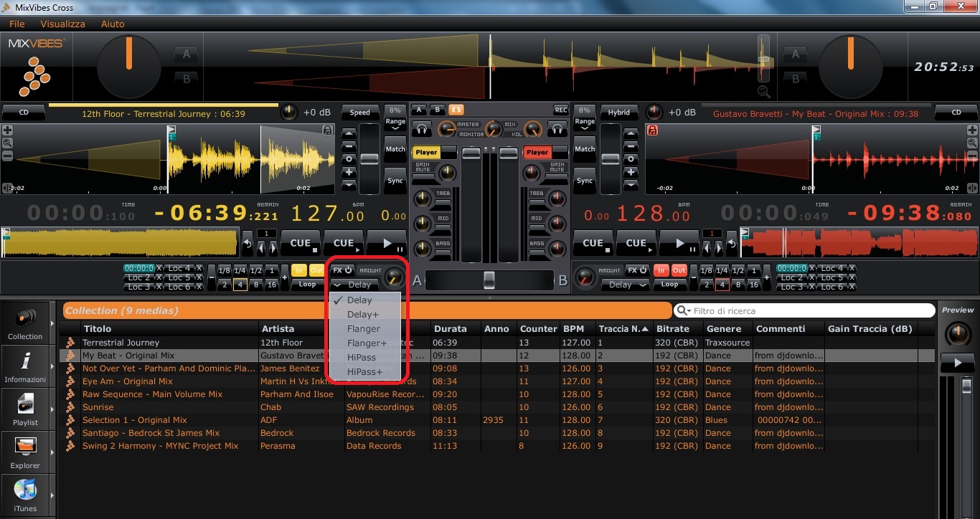Click left deck Sync button
980x519 pixels.
[395, 181]
